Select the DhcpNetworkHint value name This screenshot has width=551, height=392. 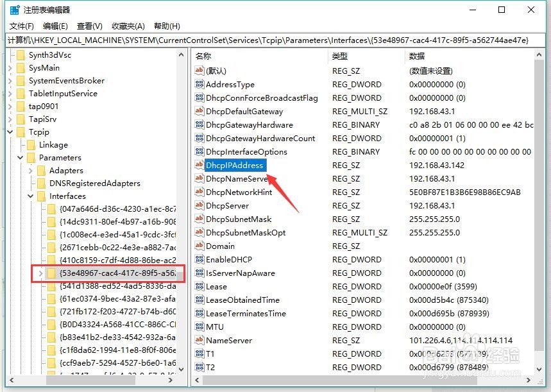click(x=239, y=192)
